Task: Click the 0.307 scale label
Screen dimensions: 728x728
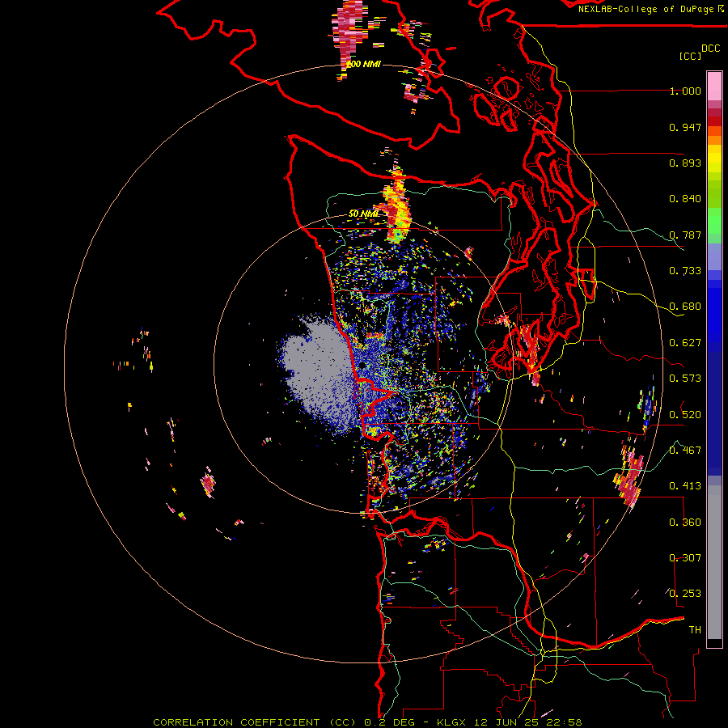Action: (685, 558)
